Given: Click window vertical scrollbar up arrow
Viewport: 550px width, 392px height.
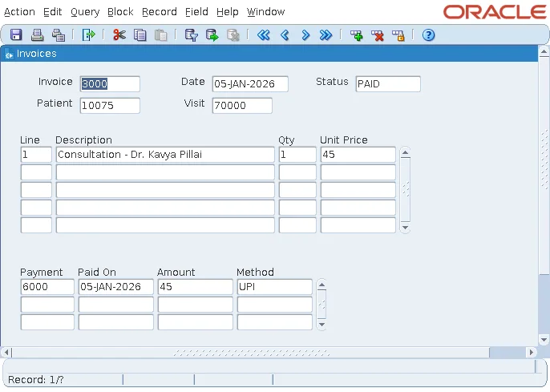Looking at the screenshot, I should pyautogui.click(x=544, y=52).
